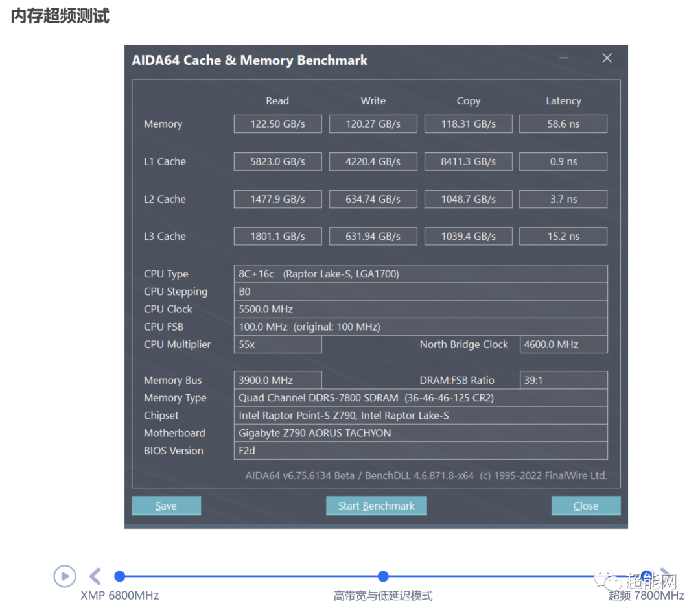Go to the previous slide with the left arrow

(95, 576)
